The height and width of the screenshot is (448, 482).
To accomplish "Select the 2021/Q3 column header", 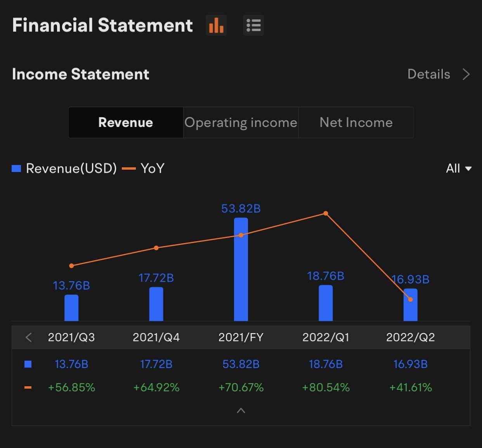I will (71, 337).
